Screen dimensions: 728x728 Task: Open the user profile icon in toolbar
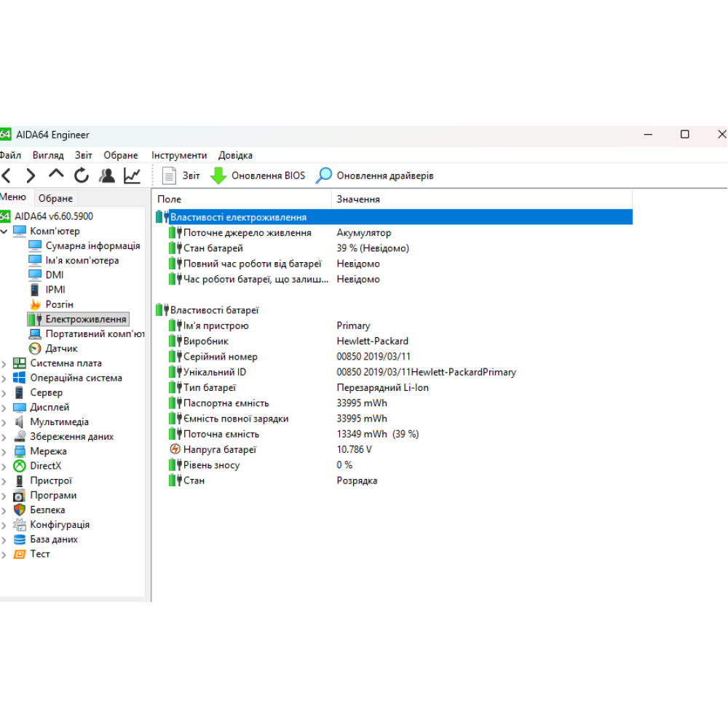point(107,175)
